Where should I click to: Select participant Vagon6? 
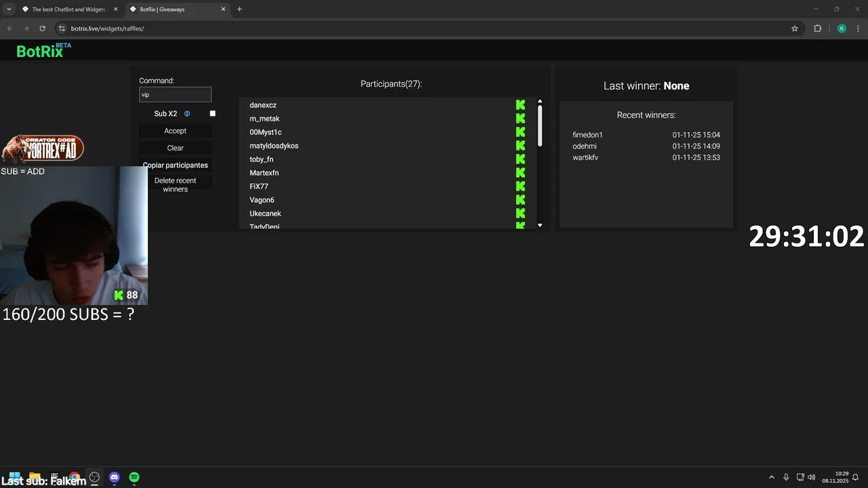pyautogui.click(x=262, y=200)
